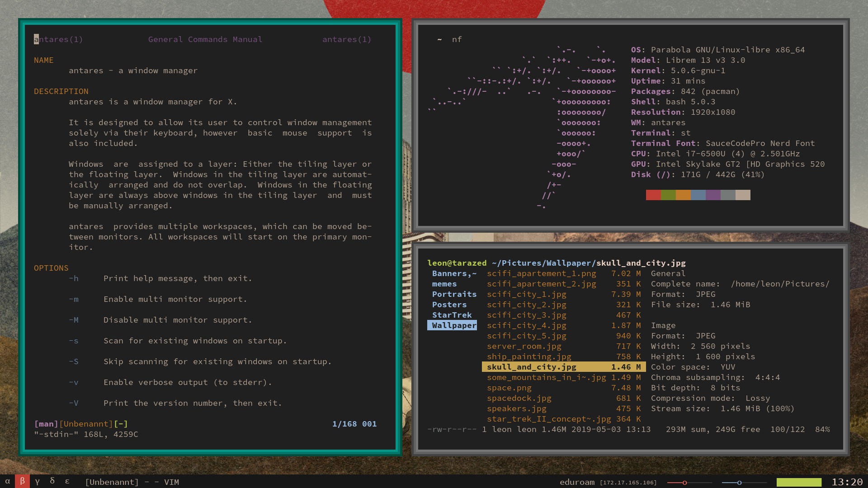
Task: Select file space.png in file list
Action: click(x=509, y=388)
